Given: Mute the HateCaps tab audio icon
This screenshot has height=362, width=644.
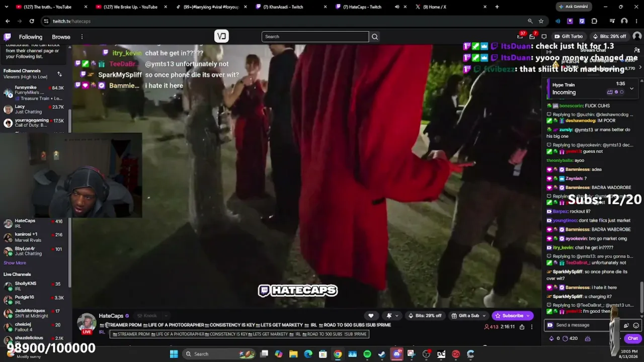Looking at the screenshot, I should pos(397,7).
